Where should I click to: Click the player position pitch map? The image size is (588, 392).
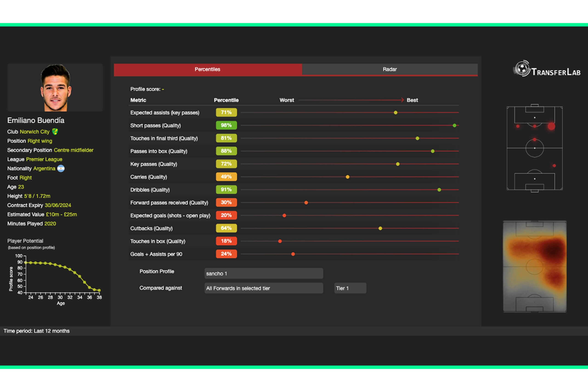(534, 148)
